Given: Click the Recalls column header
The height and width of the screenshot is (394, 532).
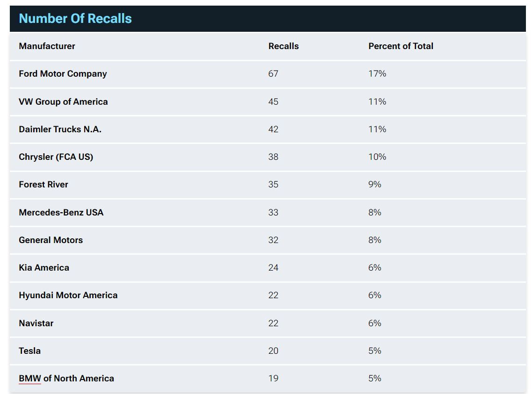Looking at the screenshot, I should [283, 46].
